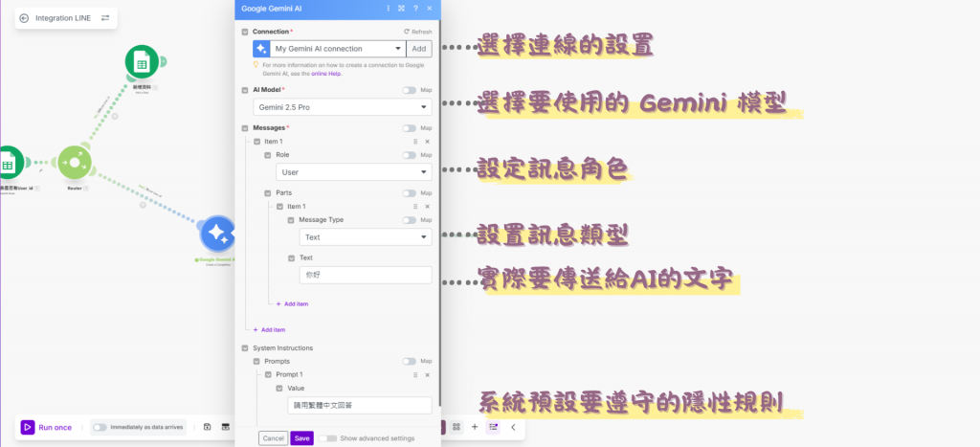Image resolution: width=980 pixels, height=447 pixels.
Task: Click the Text field containing 你好
Action: 366,275
